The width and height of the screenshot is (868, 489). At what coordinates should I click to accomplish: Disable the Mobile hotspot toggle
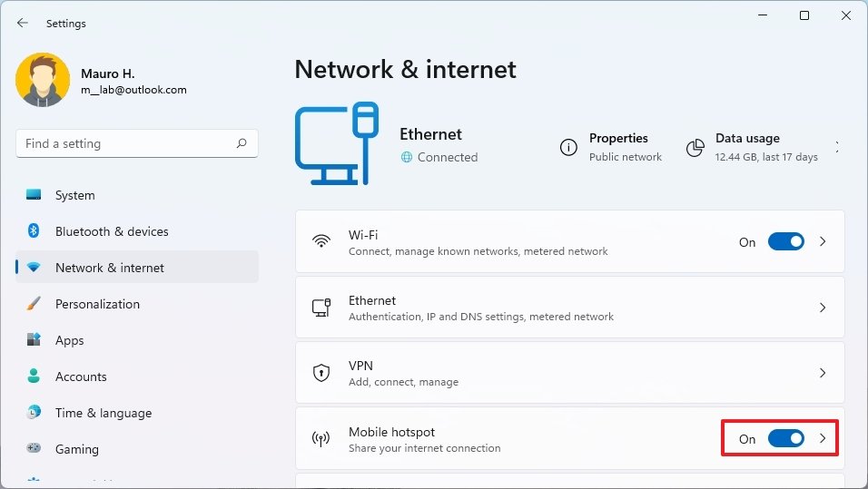pos(785,439)
